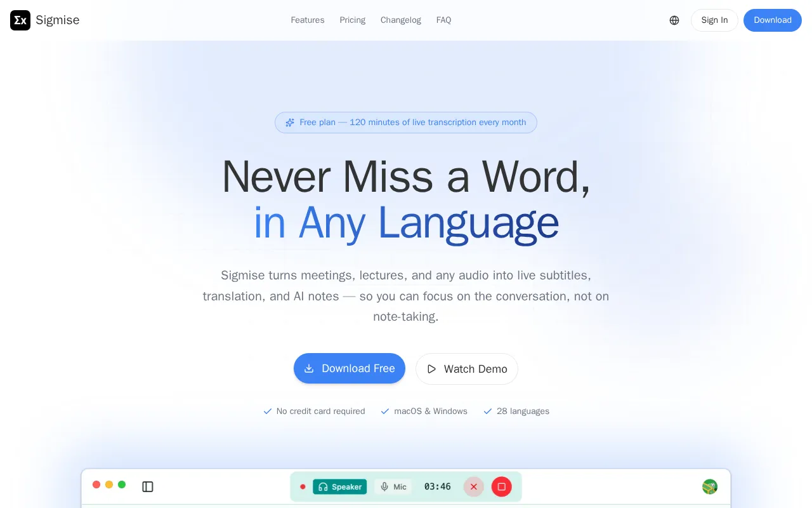The image size is (812, 508).
Task: Click the sidebar toggle icon in app preview
Action: tap(148, 487)
